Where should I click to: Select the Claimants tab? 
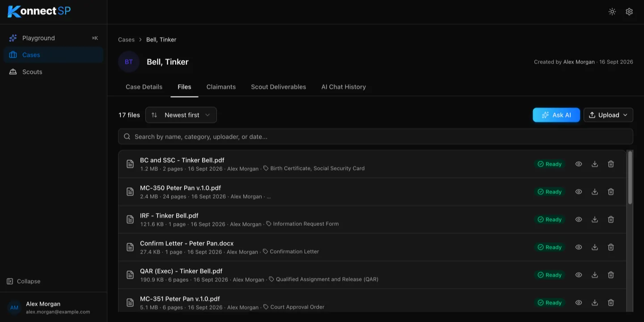click(x=221, y=87)
